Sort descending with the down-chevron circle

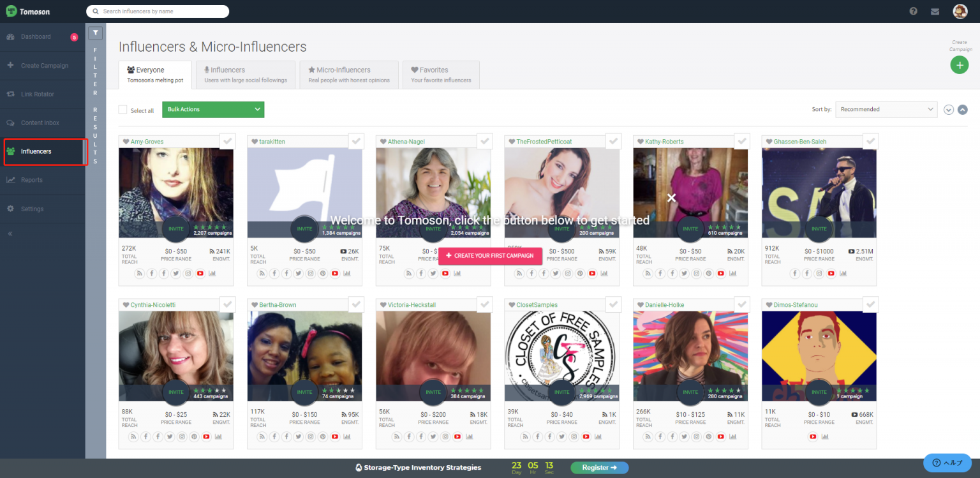tap(949, 110)
